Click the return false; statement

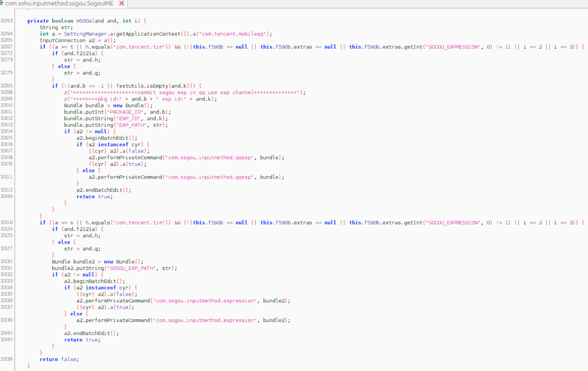(59, 360)
